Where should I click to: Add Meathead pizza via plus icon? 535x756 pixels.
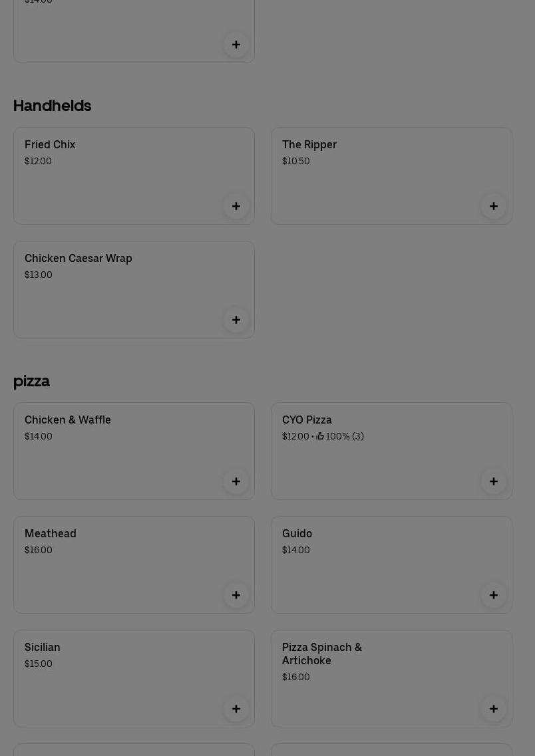pyautogui.click(x=236, y=596)
